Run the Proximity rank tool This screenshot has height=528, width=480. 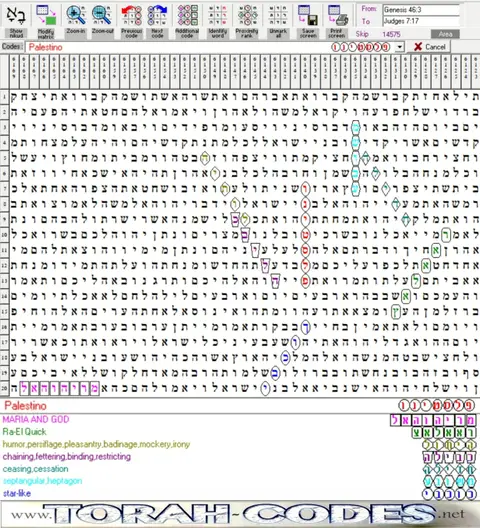(247, 21)
